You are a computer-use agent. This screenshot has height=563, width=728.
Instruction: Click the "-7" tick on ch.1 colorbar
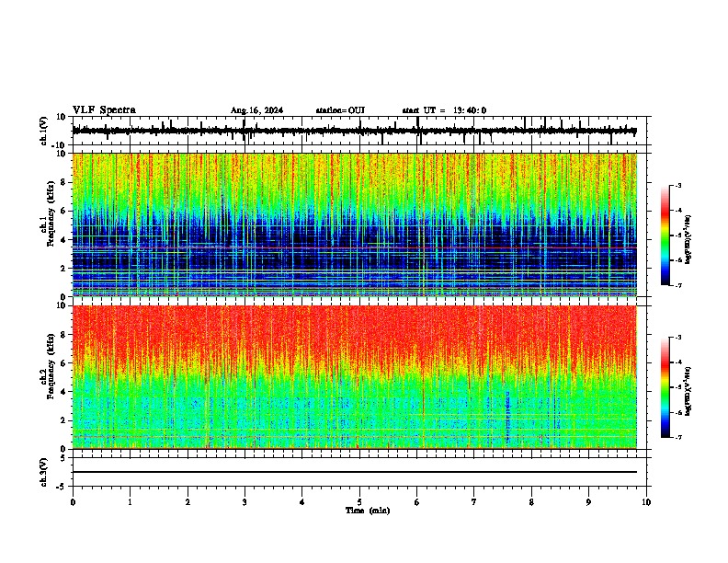pyautogui.click(x=678, y=285)
